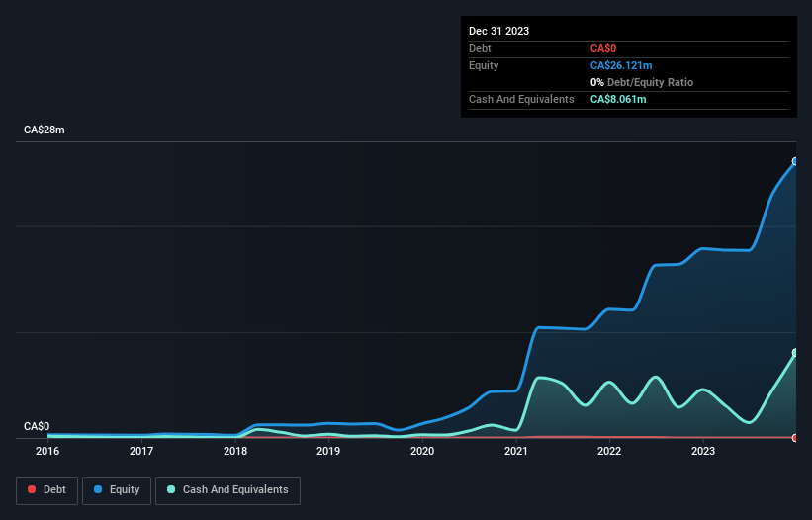Click the 2020 x-axis label
812x520 pixels.
click(422, 451)
